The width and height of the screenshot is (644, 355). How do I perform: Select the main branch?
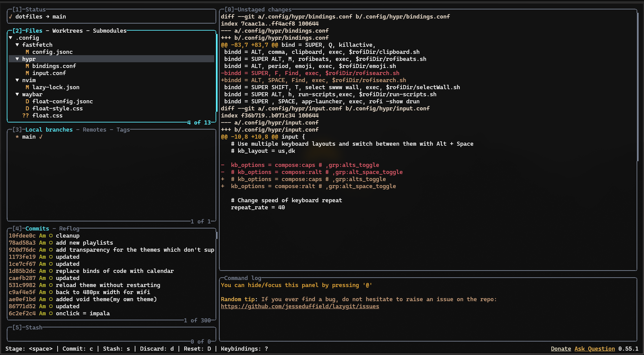point(29,137)
